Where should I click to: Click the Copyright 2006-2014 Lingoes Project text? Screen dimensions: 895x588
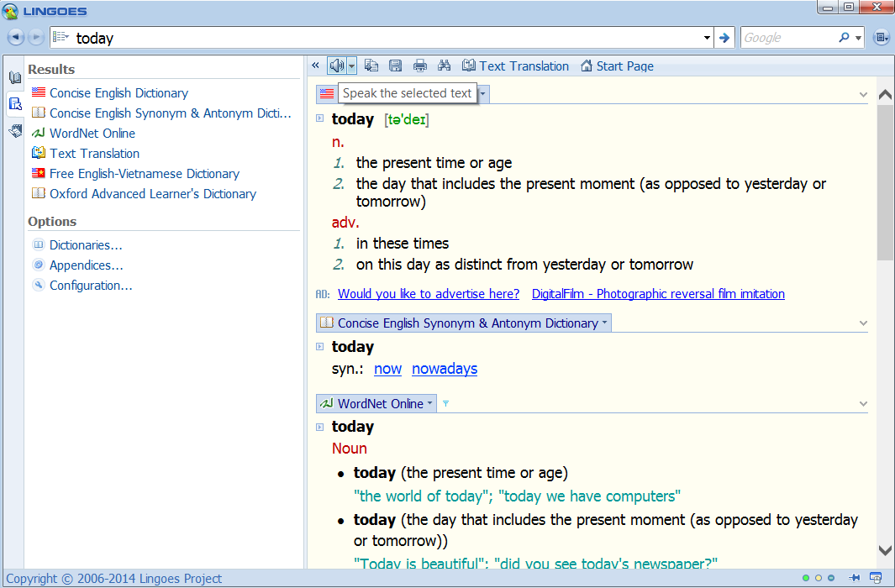click(113, 578)
